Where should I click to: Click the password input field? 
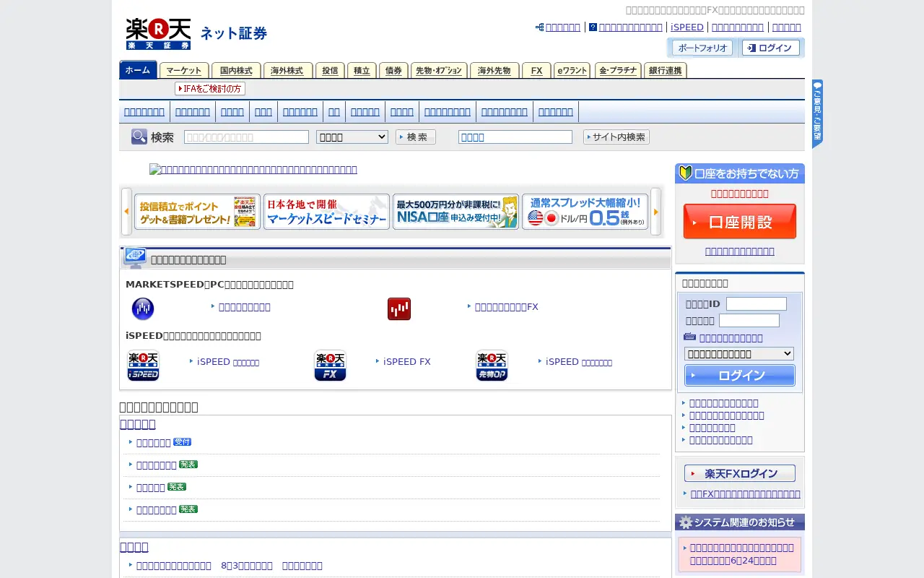click(x=749, y=320)
